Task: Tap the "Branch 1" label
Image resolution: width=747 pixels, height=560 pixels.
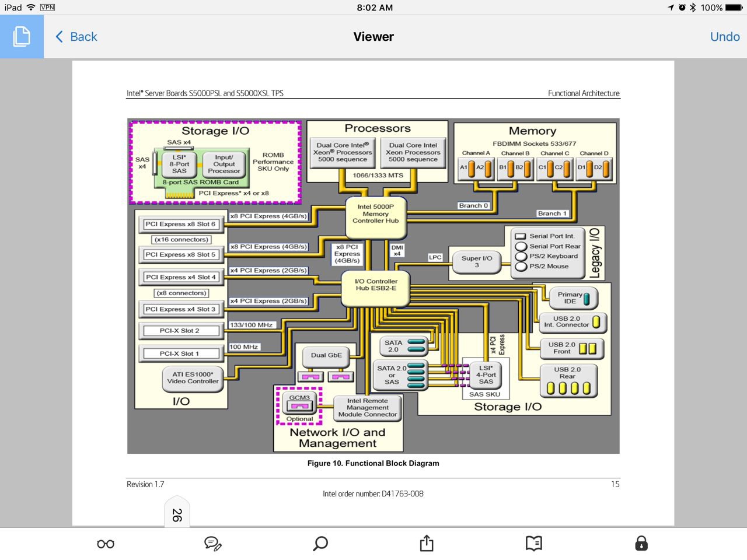Action: pos(553,213)
